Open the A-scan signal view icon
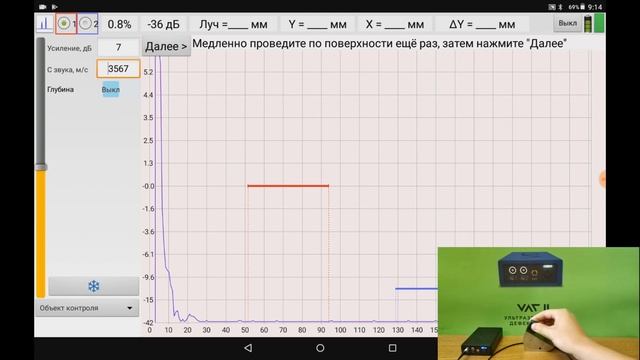The image size is (640, 360). (44, 24)
